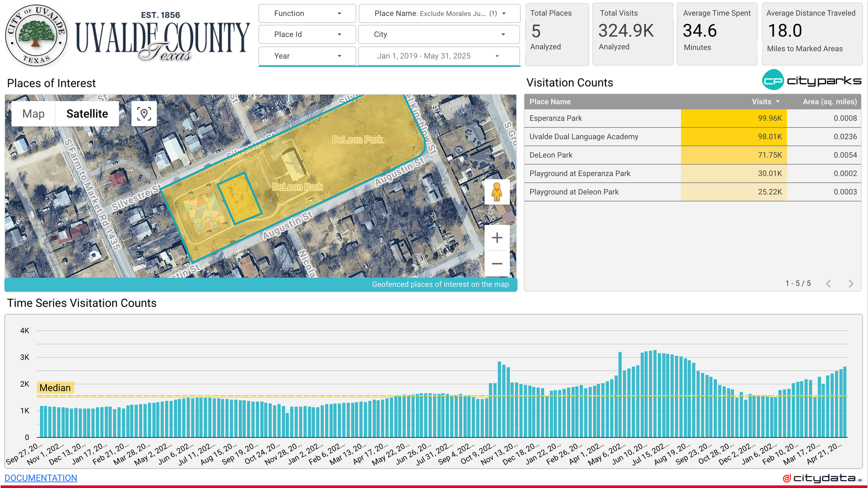Viewport: 868px width, 488px height.
Task: Sort table by Area column header
Action: point(829,102)
